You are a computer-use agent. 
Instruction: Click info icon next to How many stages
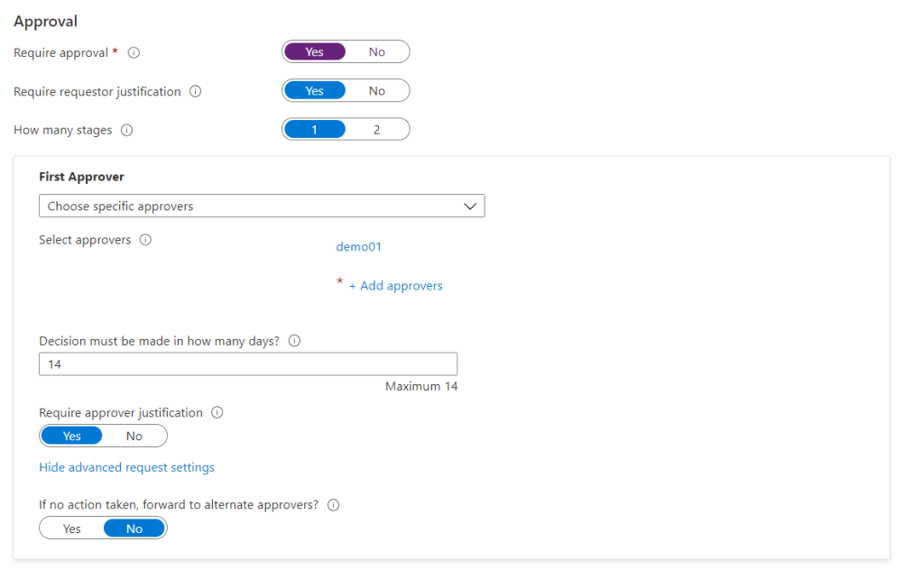(x=126, y=131)
